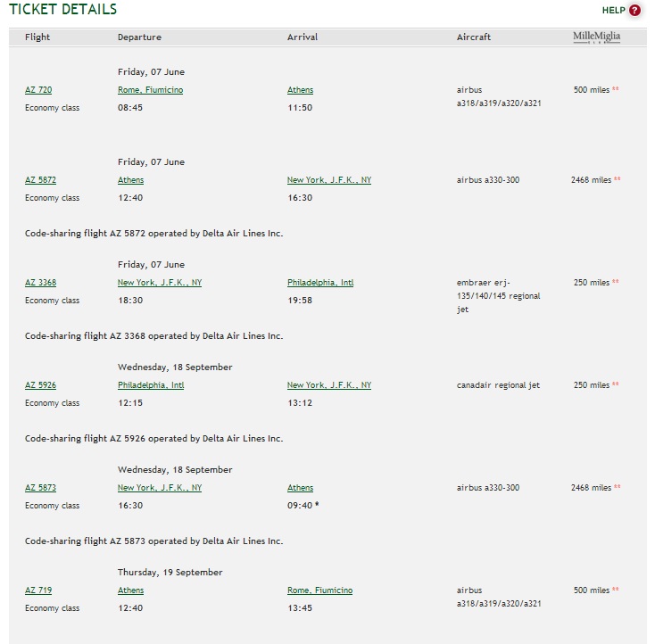Viewport: 655px width, 644px height.
Task: Open flight AZ 719 link
Action: click(38, 590)
